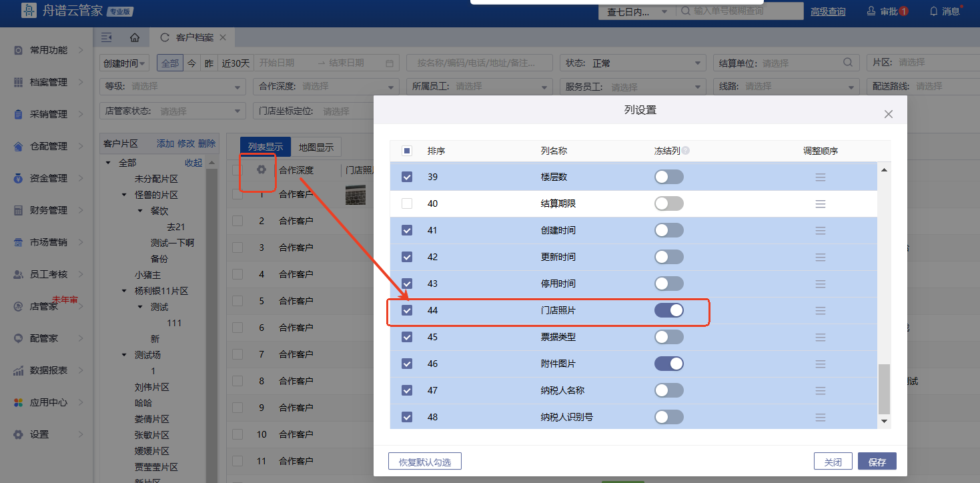Open the 审批 approvals icon
The width and height of the screenshot is (980, 483).
(x=871, y=11)
